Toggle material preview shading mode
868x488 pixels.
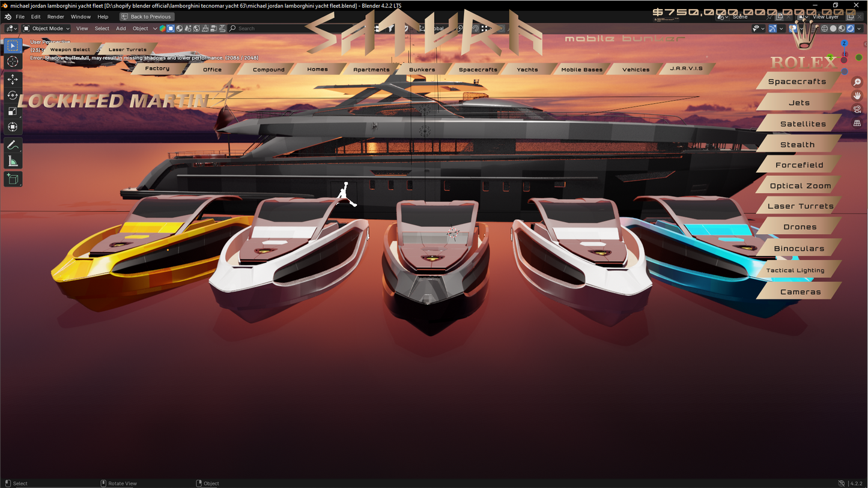(x=842, y=28)
